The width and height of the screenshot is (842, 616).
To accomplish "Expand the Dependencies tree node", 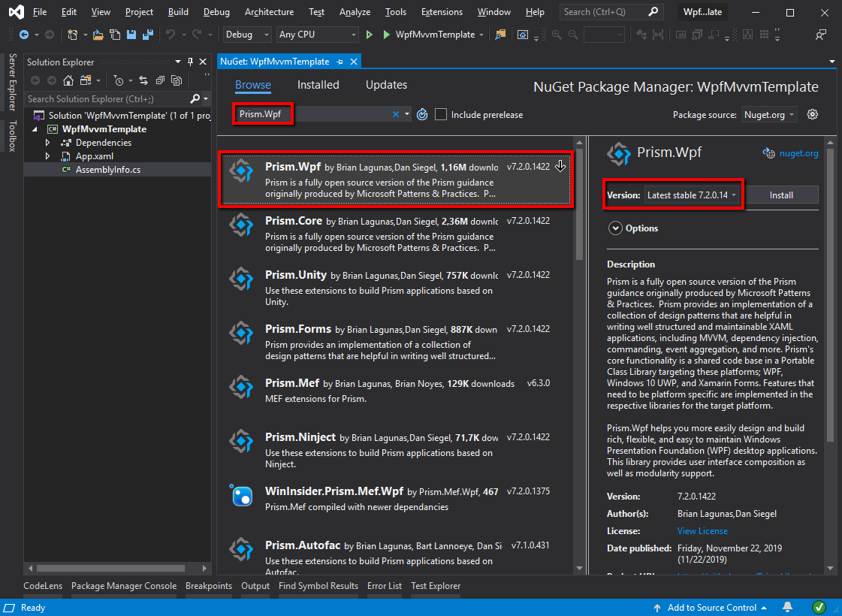I will (x=48, y=142).
